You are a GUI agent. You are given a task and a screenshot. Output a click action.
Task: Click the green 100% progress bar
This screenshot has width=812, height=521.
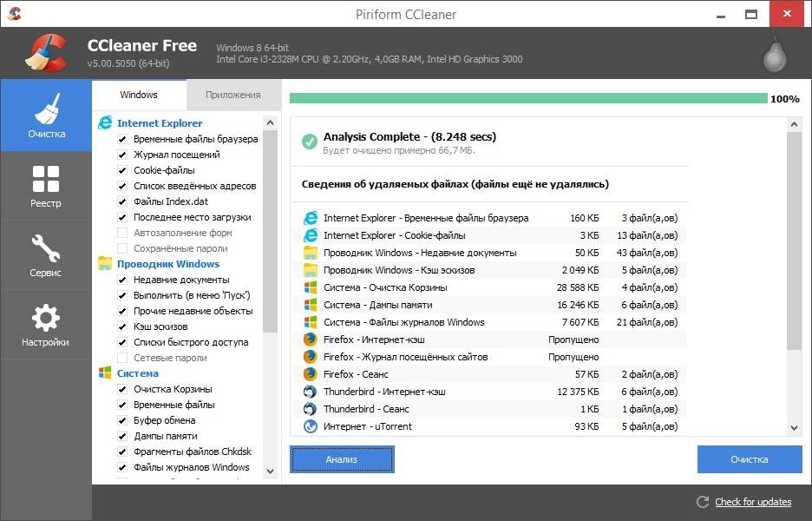528,98
